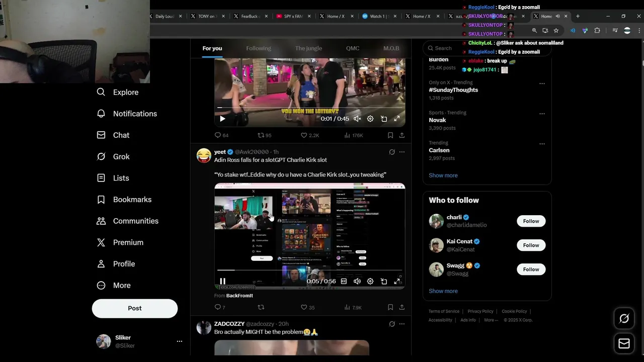Viewport: 644px width, 362px height.
Task: Enter fullscreen on the lottery video
Action: tap(397, 119)
